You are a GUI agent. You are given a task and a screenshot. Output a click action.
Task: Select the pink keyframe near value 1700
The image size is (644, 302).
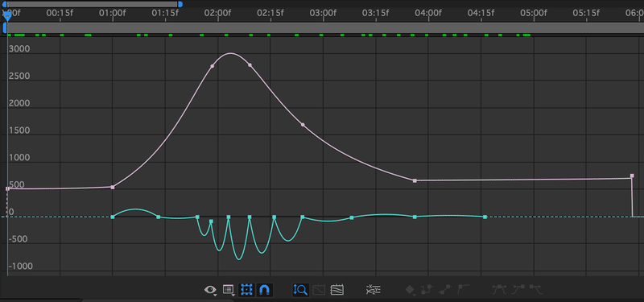[x=303, y=125]
